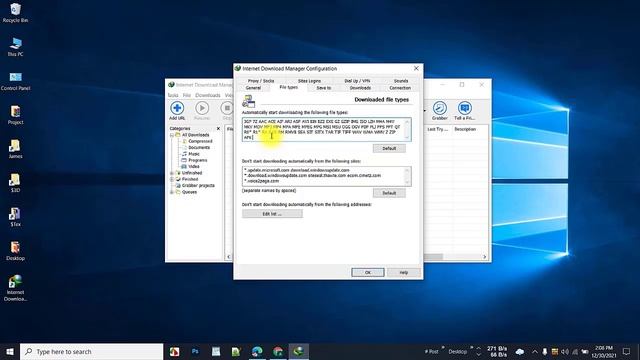Click the IDM list horizontal scrollbar right arrow

click(x=485, y=257)
